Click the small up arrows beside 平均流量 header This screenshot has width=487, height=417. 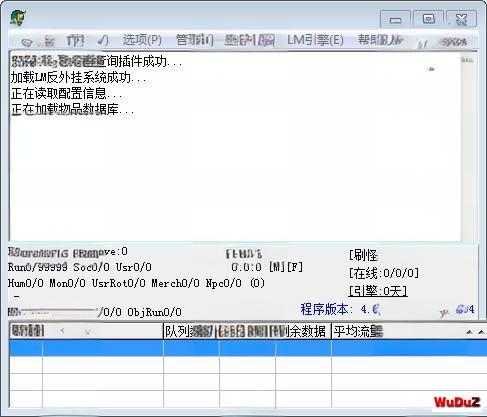(x=475, y=332)
